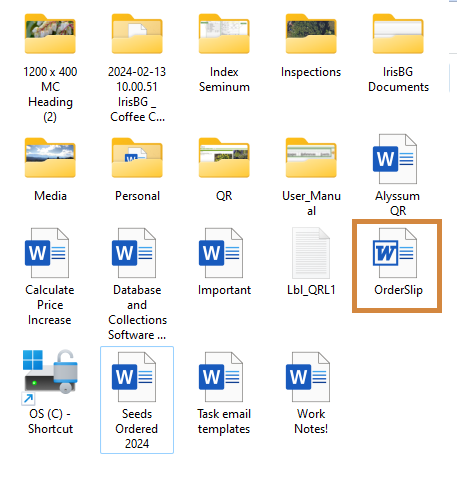The height and width of the screenshot is (492, 457).
Task: Click the "Index Seminum" name label
Action: [x=224, y=79]
